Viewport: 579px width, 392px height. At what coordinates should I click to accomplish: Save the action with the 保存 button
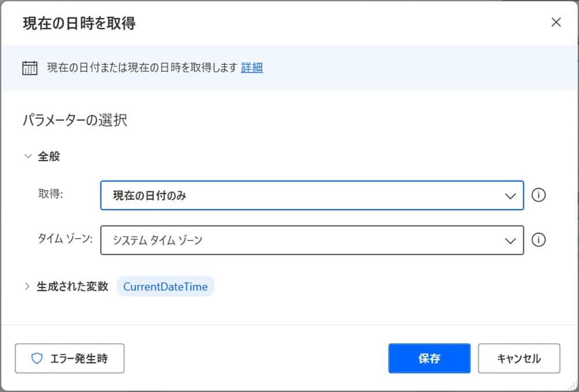click(429, 358)
